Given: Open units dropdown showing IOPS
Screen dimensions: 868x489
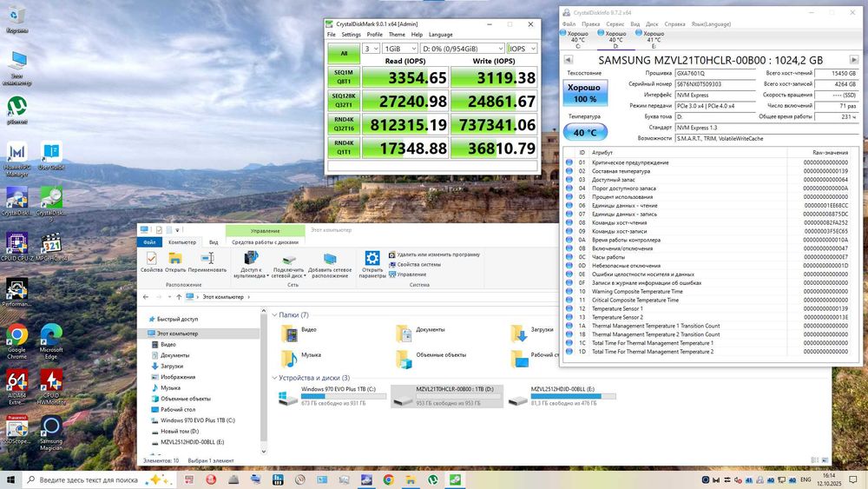Looking at the screenshot, I should click(522, 49).
